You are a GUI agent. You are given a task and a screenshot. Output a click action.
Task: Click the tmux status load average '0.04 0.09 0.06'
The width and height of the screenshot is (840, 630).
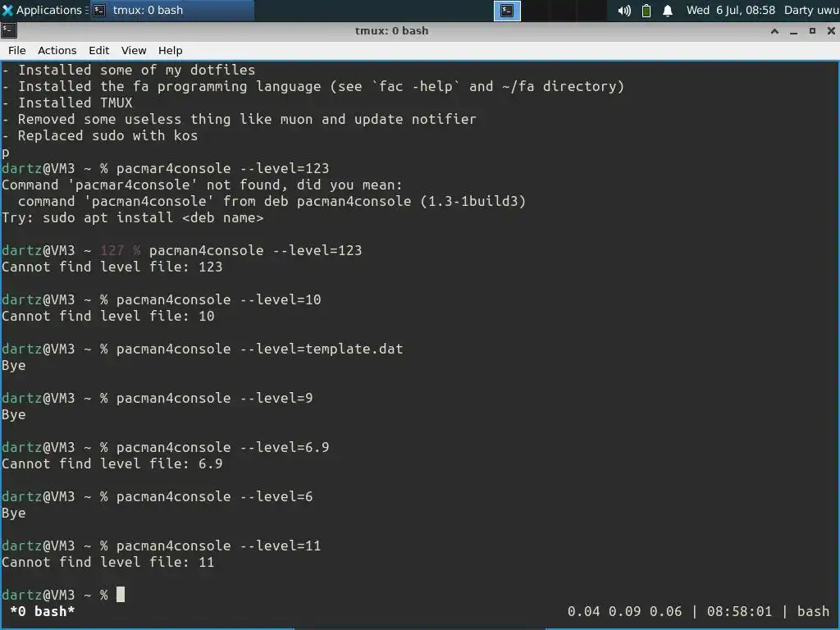pyautogui.click(x=624, y=611)
